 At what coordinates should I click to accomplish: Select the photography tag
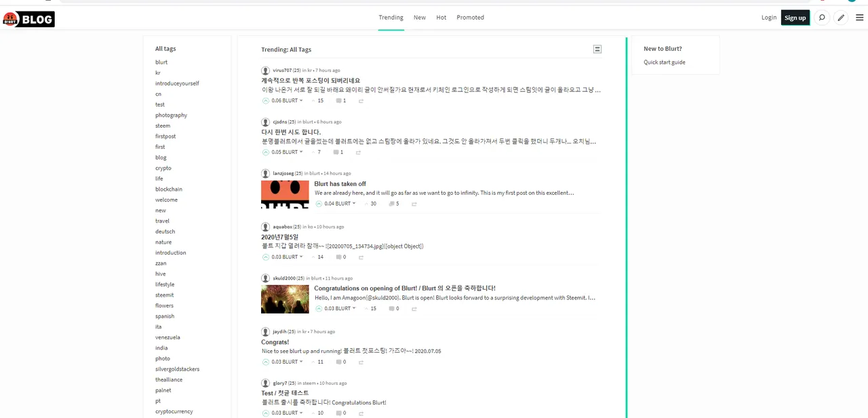pyautogui.click(x=171, y=115)
